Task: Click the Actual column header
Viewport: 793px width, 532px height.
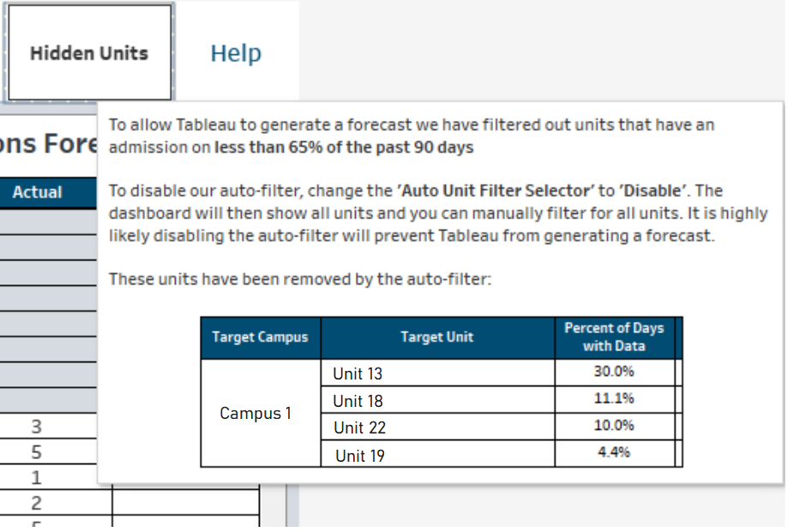Action: tap(38, 193)
